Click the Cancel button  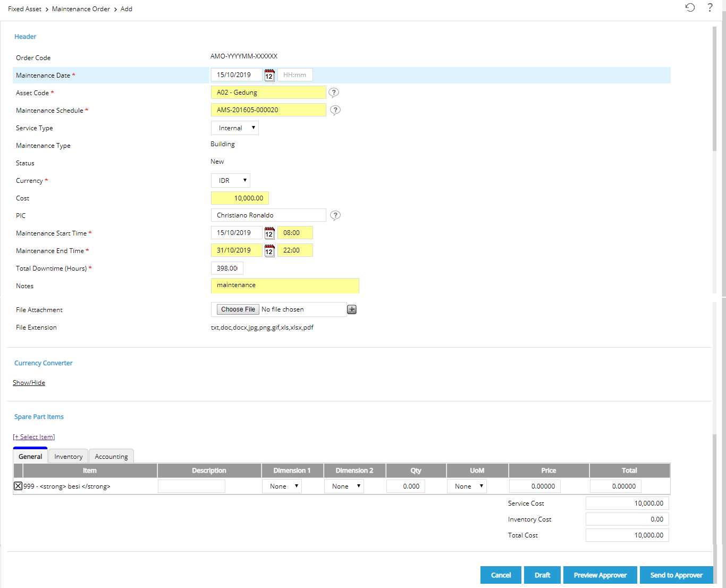tap(501, 575)
